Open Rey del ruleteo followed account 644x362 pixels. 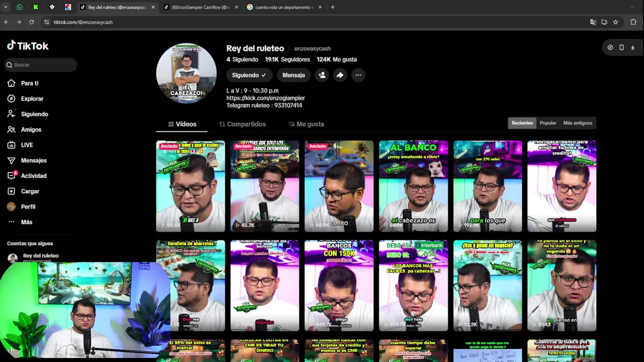[40, 257]
